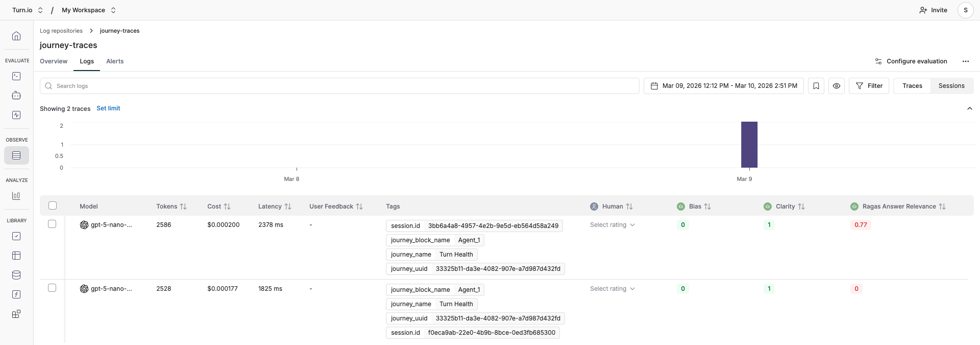Image resolution: width=980 pixels, height=345 pixels.
Task: Open the three-dot more options menu
Action: point(965,61)
